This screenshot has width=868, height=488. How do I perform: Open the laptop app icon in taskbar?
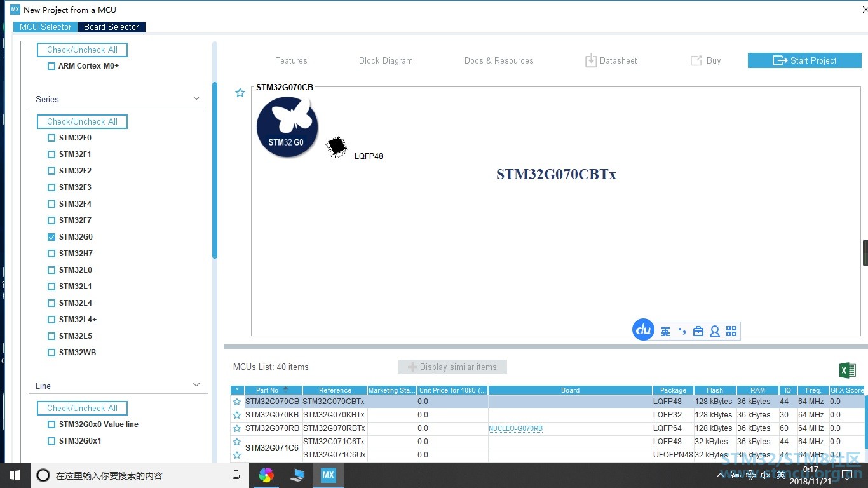click(297, 475)
